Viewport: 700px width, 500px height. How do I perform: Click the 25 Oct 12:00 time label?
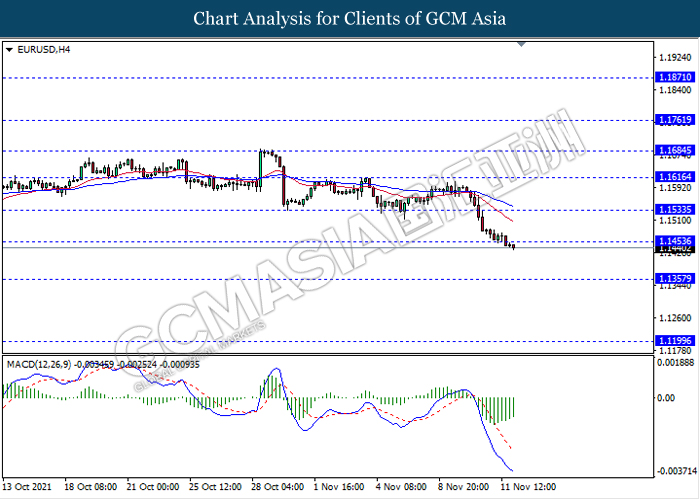[215, 487]
